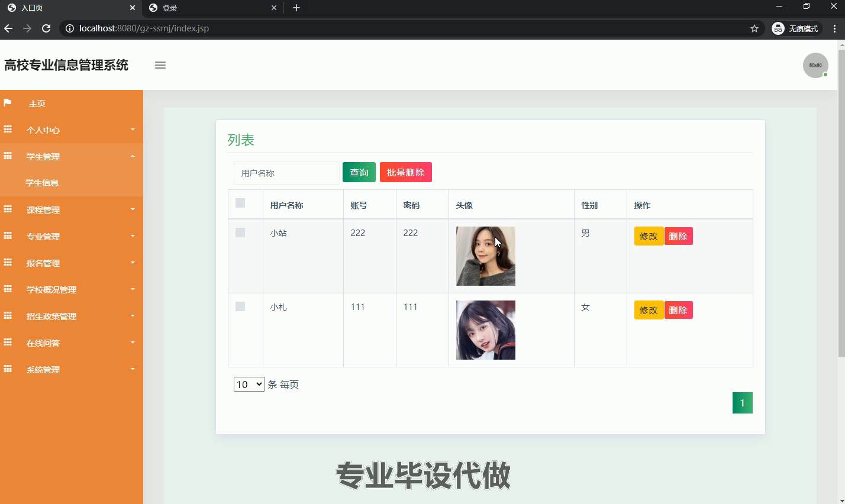Click the 高校专业信息管理系统 title
Image resolution: width=845 pixels, height=504 pixels.
click(x=66, y=65)
